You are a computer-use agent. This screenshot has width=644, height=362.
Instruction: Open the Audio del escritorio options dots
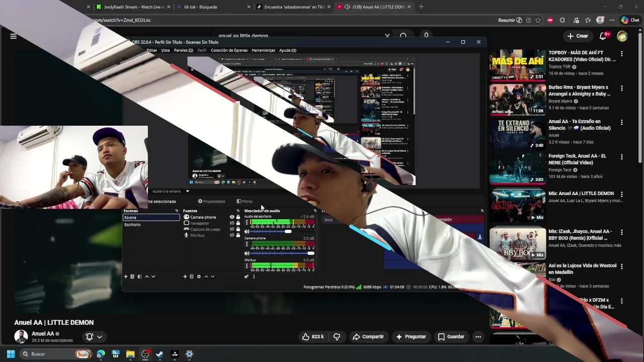coord(247,223)
